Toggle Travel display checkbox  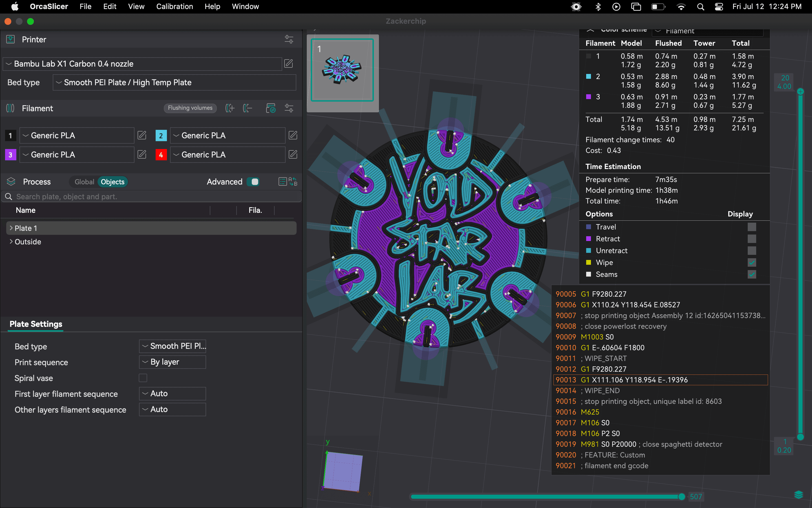click(752, 227)
